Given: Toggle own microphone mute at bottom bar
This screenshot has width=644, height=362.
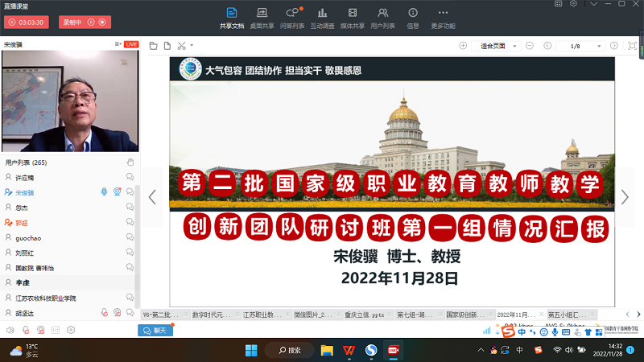Looking at the screenshot, I should [26, 330].
